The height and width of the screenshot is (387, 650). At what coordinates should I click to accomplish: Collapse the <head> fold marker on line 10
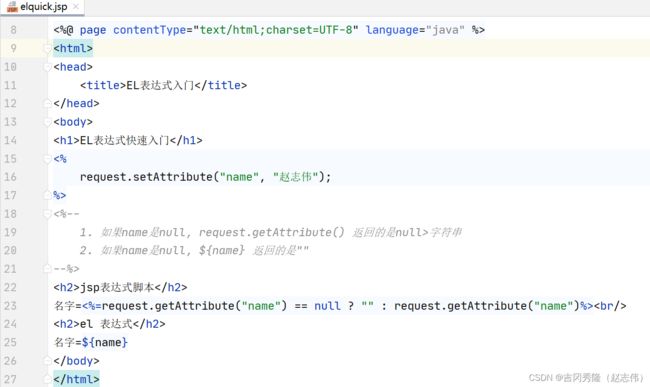click(47, 67)
